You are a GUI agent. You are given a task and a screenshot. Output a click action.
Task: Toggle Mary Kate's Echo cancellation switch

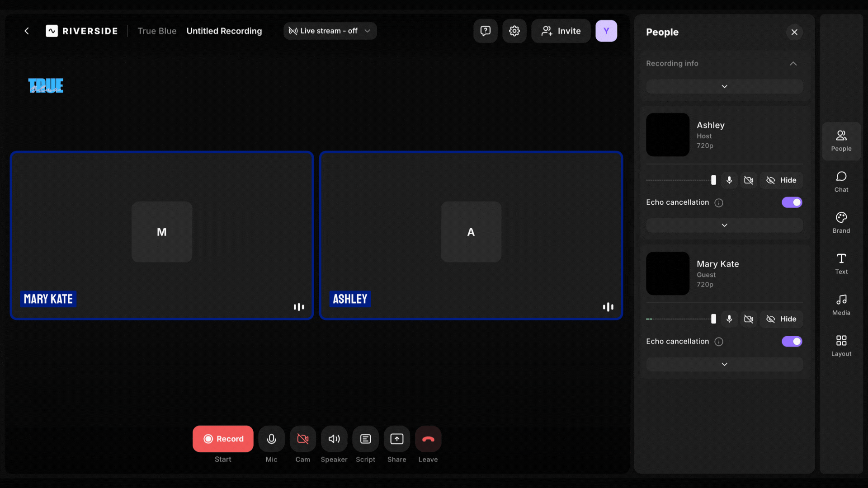(792, 341)
